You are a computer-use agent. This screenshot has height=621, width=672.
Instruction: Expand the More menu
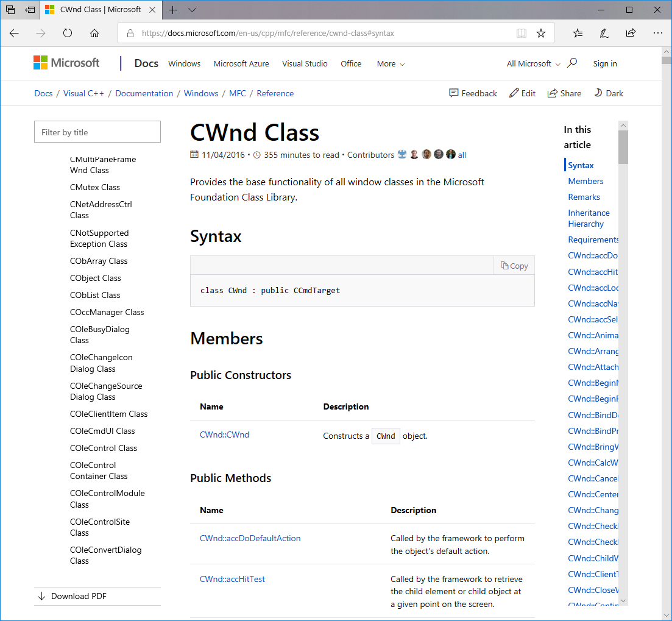[x=391, y=63]
